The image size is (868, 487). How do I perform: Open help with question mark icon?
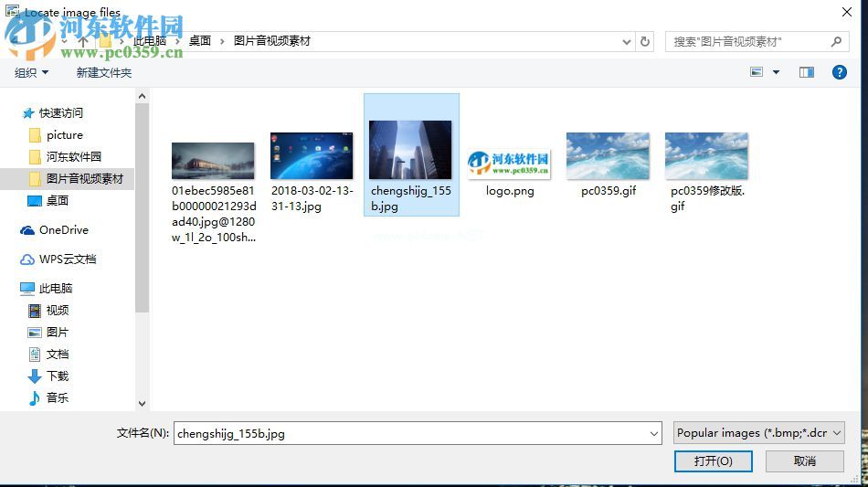[839, 72]
